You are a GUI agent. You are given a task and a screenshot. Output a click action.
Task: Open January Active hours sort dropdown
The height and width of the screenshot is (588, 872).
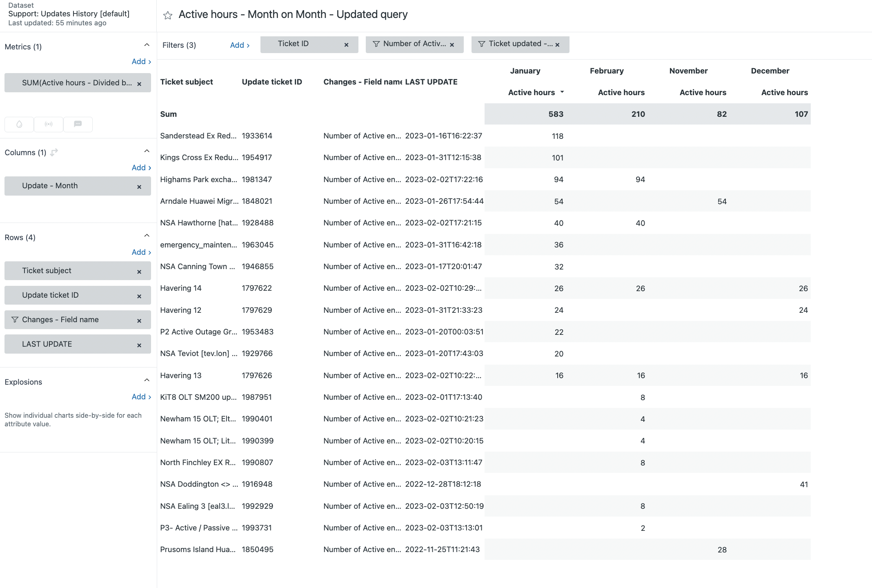[x=562, y=92]
